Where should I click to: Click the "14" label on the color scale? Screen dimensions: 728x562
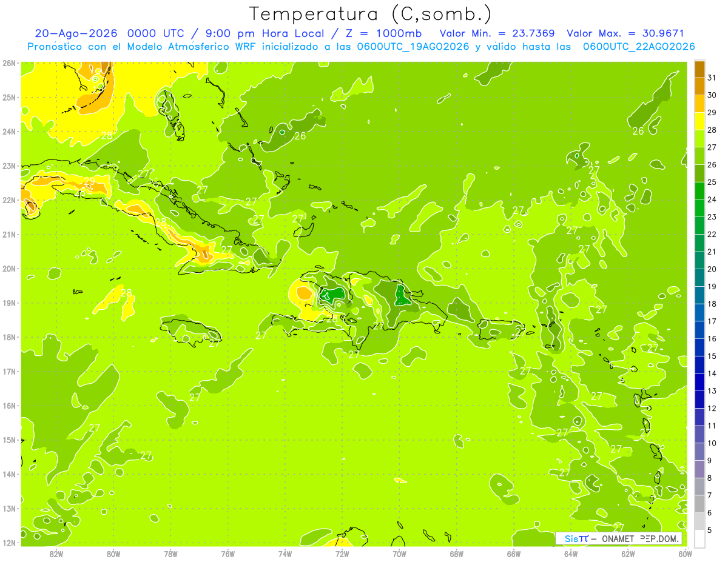pyautogui.click(x=712, y=373)
